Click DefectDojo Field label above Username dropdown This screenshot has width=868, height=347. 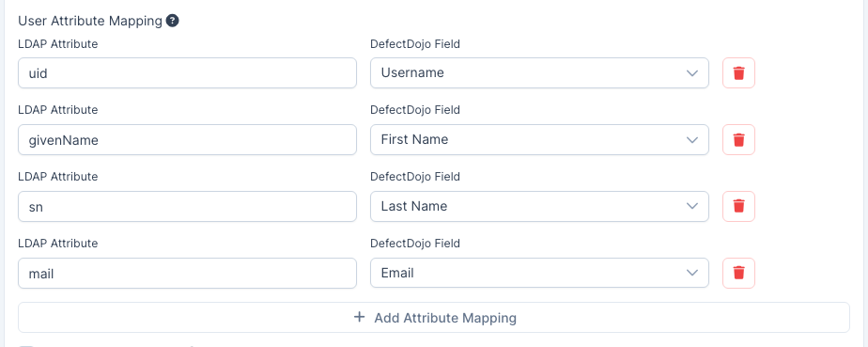click(415, 44)
